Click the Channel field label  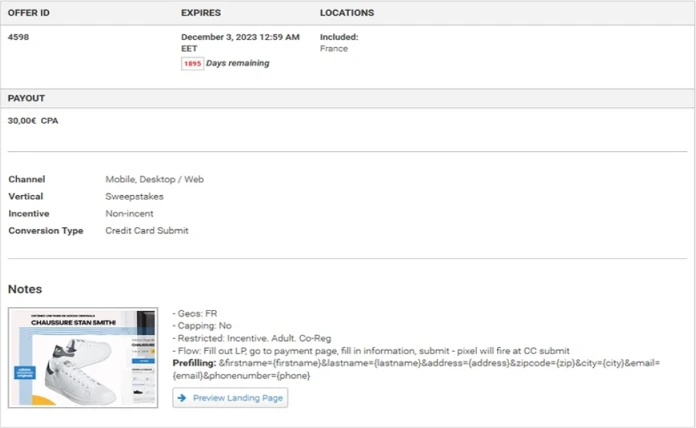click(27, 179)
